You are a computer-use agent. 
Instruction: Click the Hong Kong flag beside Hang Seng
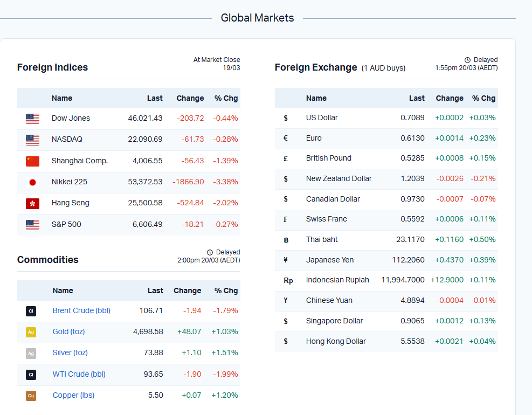click(x=32, y=203)
